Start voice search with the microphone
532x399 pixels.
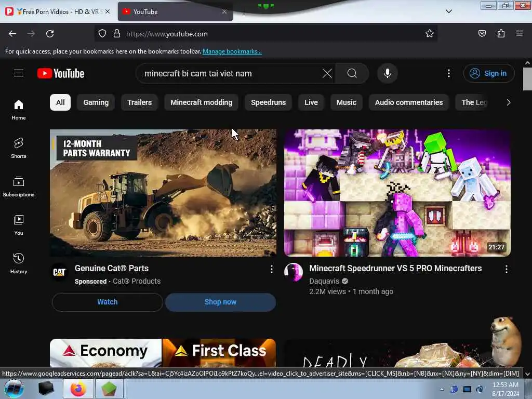[x=388, y=73]
